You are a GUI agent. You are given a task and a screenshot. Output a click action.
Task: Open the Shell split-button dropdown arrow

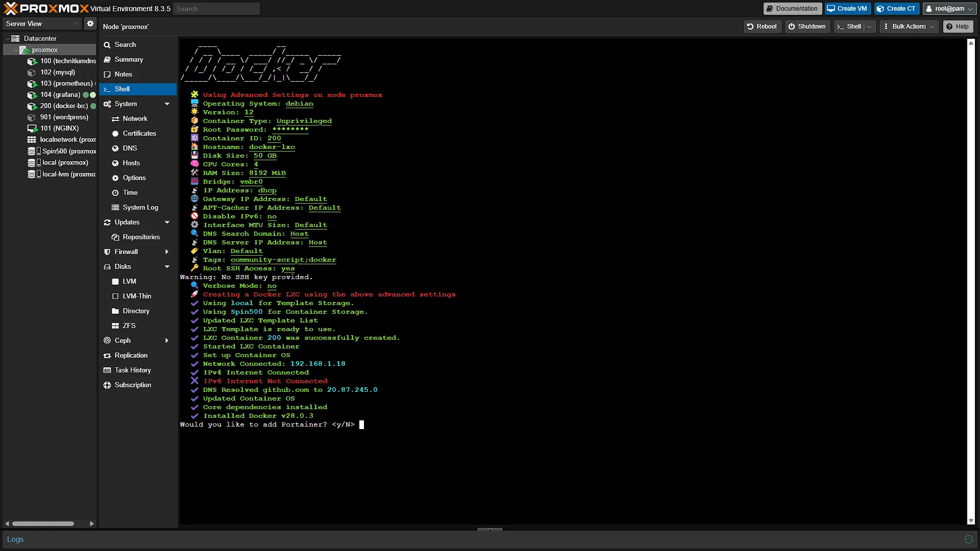[869, 27]
